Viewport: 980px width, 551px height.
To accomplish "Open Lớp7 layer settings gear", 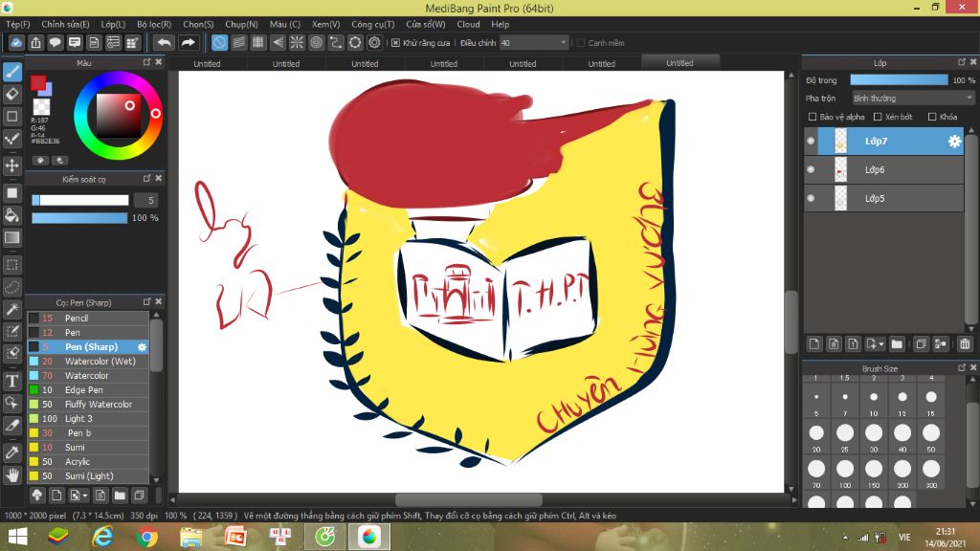I will tap(954, 142).
